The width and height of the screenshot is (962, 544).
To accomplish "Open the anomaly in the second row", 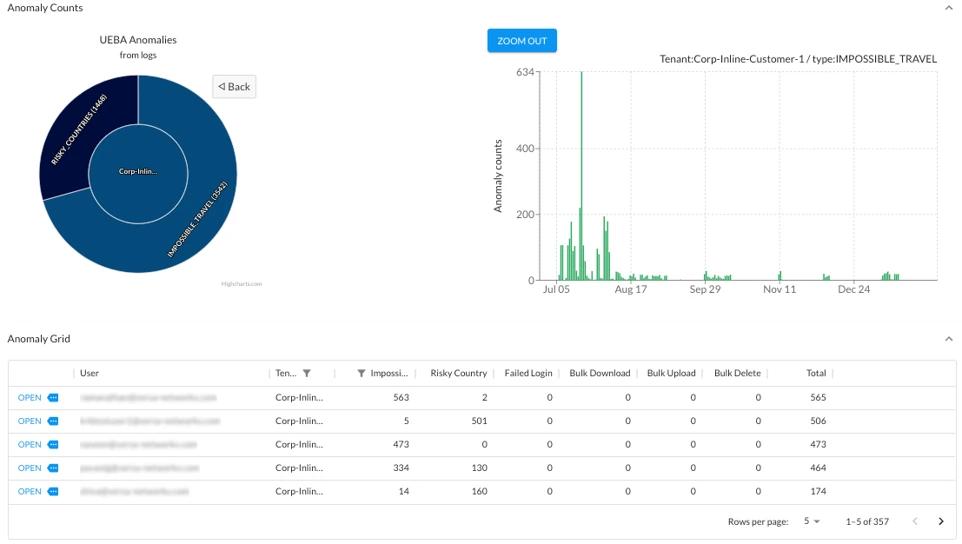I will 30,421.
